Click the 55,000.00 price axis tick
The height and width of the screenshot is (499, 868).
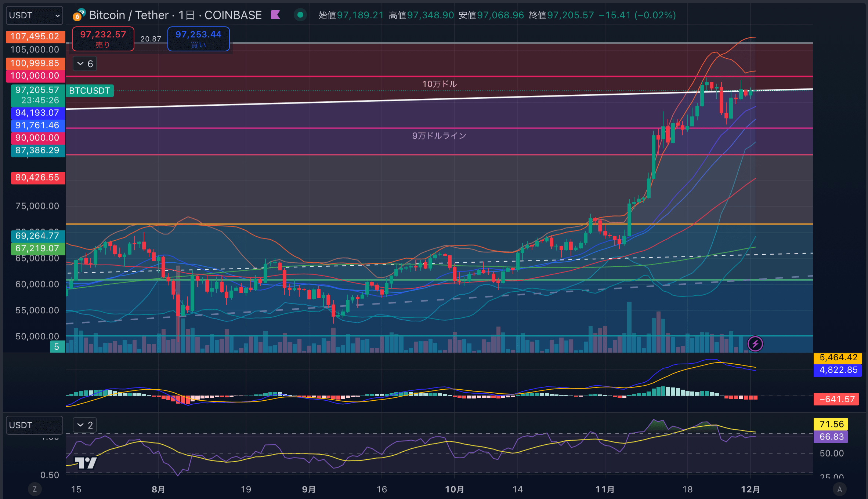pos(37,310)
